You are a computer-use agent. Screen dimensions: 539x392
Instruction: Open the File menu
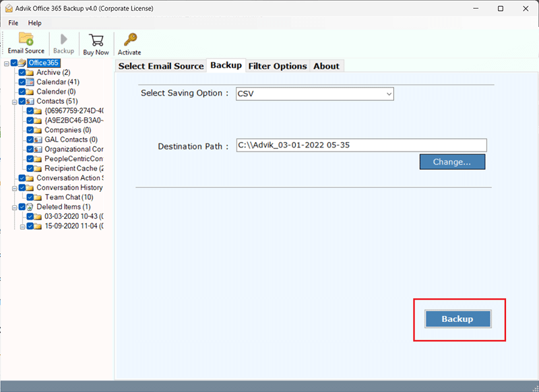[13, 23]
